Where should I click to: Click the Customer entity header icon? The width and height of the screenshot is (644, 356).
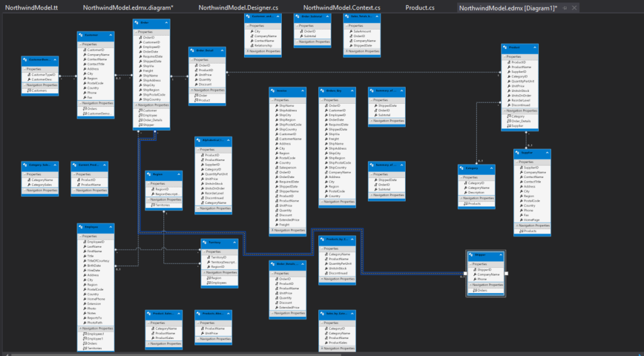[81, 35]
